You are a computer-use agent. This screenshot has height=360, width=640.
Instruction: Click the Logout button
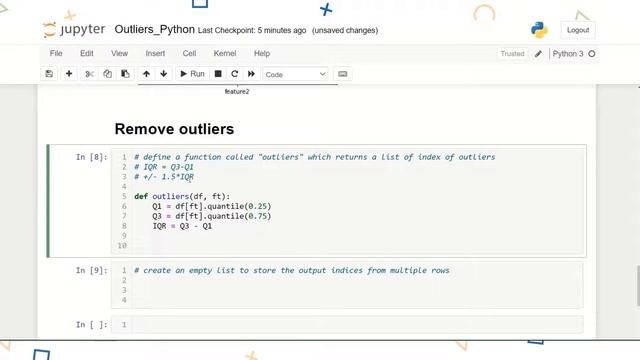[578, 30]
